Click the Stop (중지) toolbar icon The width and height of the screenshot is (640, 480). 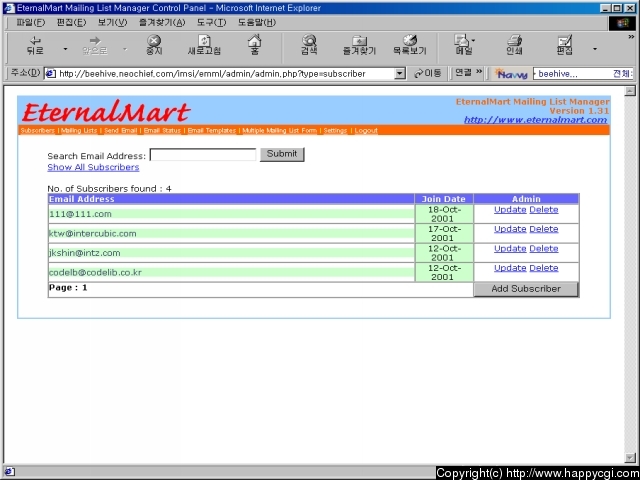[154, 45]
